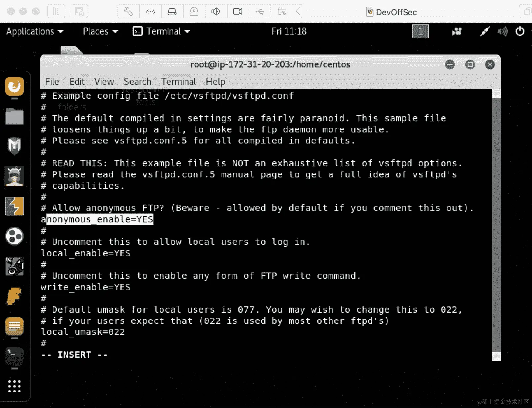532x408 pixels.
Task: Click VM sound speaker toolbar icon
Action: tap(216, 12)
